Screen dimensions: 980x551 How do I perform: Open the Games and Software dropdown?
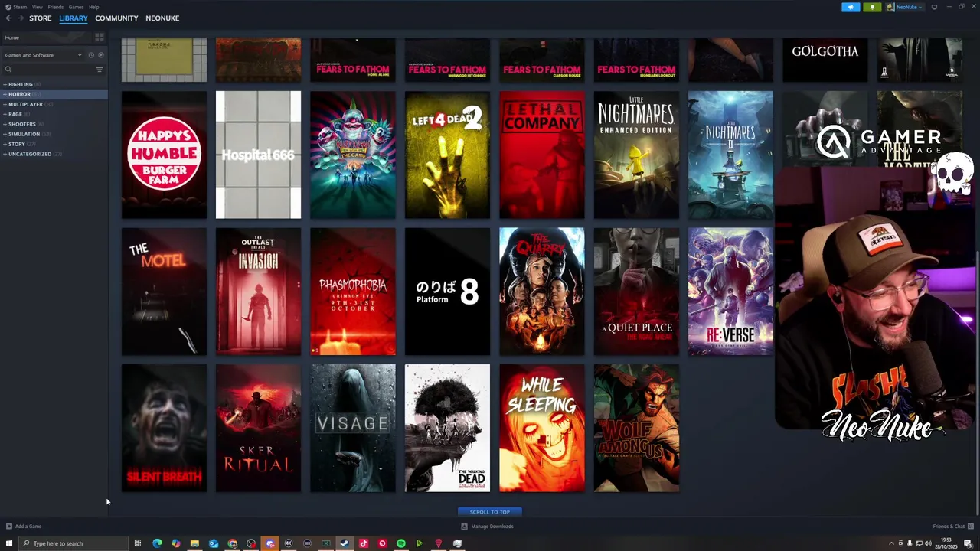pos(43,55)
